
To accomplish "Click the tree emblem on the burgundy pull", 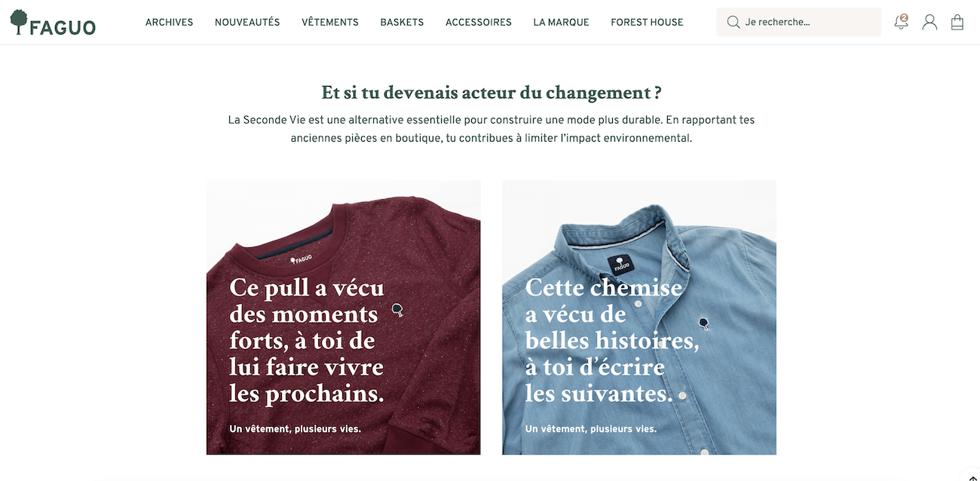I will [x=397, y=309].
